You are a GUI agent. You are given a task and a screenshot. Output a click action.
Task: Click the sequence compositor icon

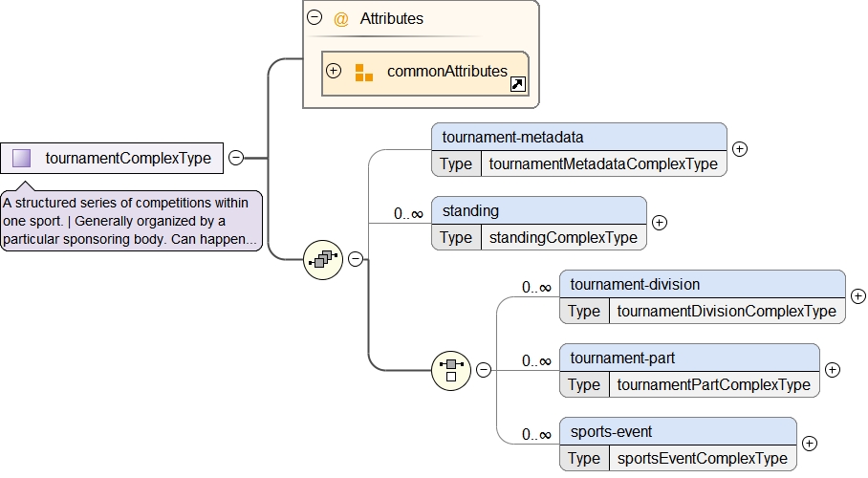tap(322, 259)
